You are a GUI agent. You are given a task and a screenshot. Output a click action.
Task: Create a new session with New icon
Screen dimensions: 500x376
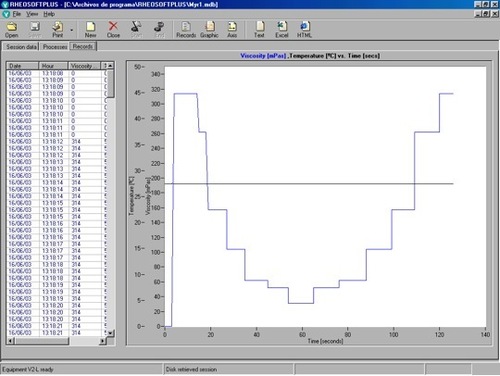click(90, 27)
